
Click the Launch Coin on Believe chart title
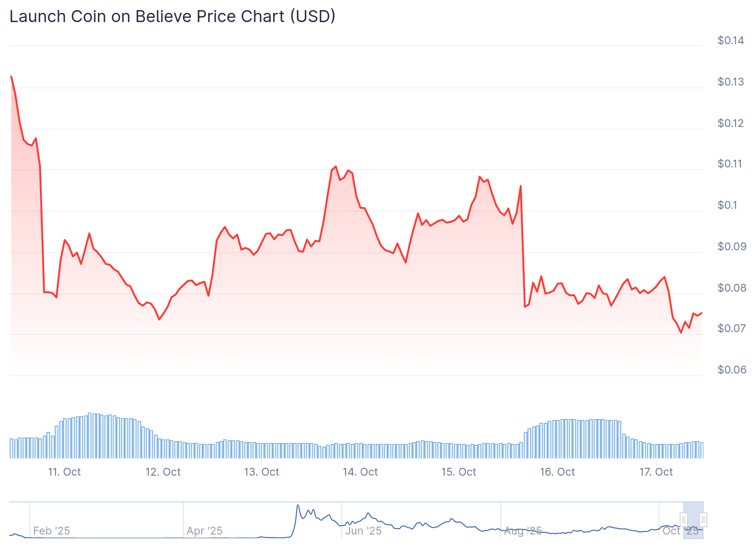point(172,17)
